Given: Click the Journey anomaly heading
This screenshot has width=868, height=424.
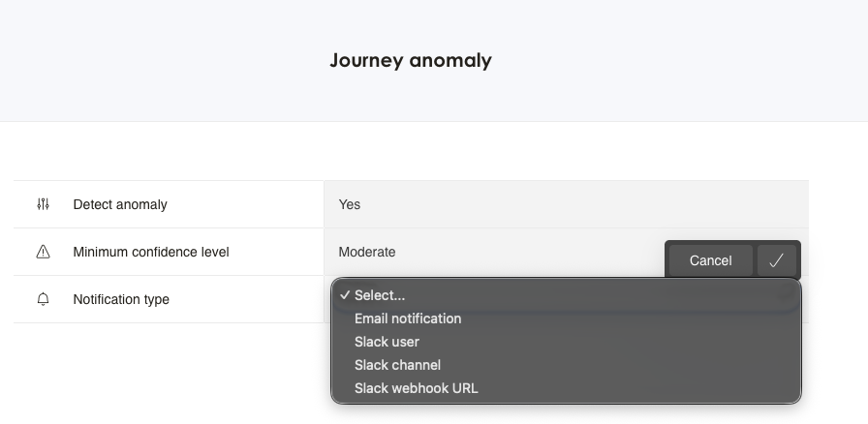Looking at the screenshot, I should coord(411,60).
